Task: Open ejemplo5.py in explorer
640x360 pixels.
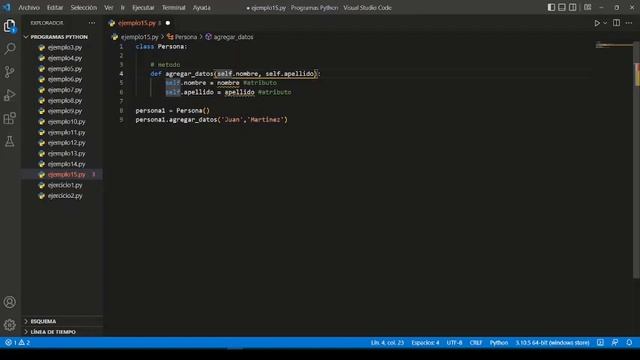Action: click(65, 69)
